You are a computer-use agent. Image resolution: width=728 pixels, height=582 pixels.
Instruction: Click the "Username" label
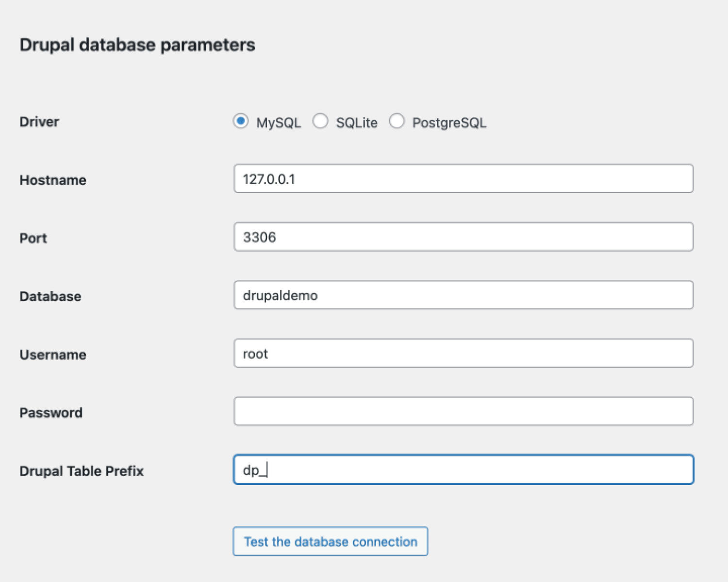pyautogui.click(x=53, y=355)
